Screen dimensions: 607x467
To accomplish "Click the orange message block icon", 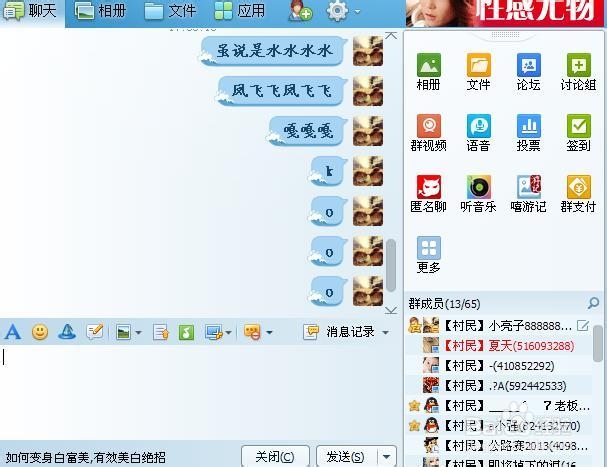I will (x=252, y=332).
